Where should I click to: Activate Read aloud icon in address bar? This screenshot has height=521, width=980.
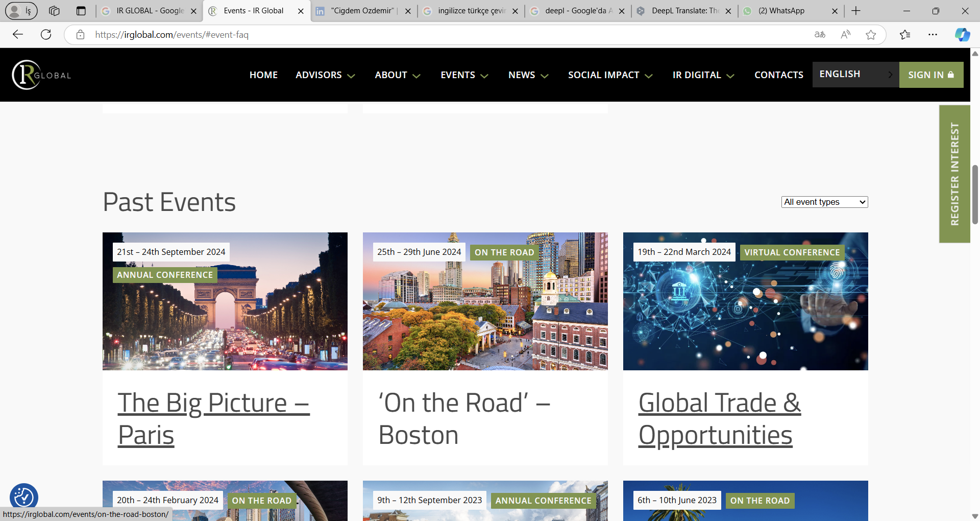point(845,34)
